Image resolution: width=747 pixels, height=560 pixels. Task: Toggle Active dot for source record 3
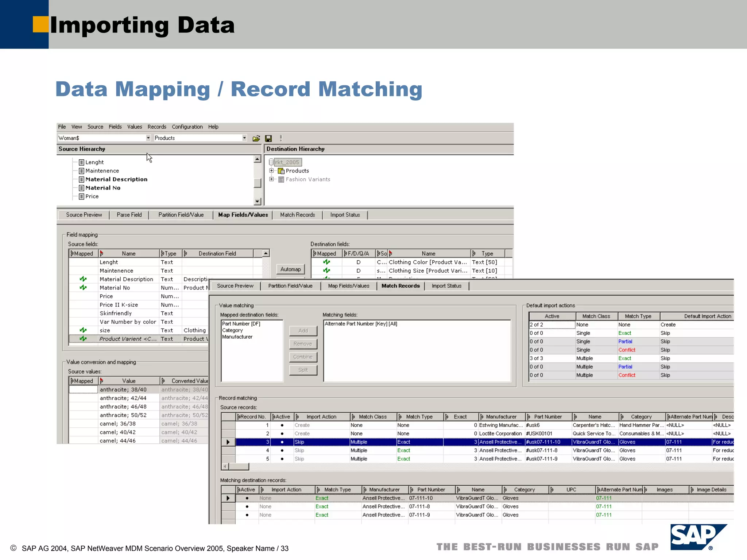pyautogui.click(x=282, y=442)
